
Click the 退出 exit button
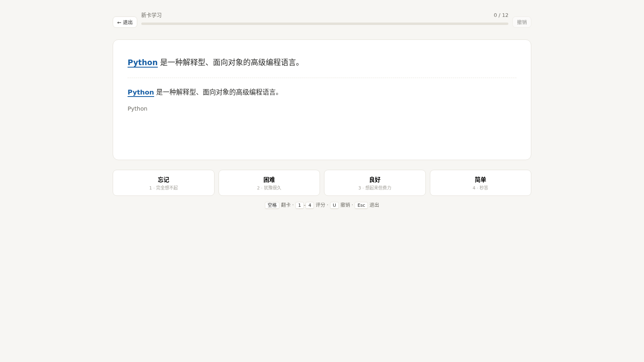[x=125, y=22]
